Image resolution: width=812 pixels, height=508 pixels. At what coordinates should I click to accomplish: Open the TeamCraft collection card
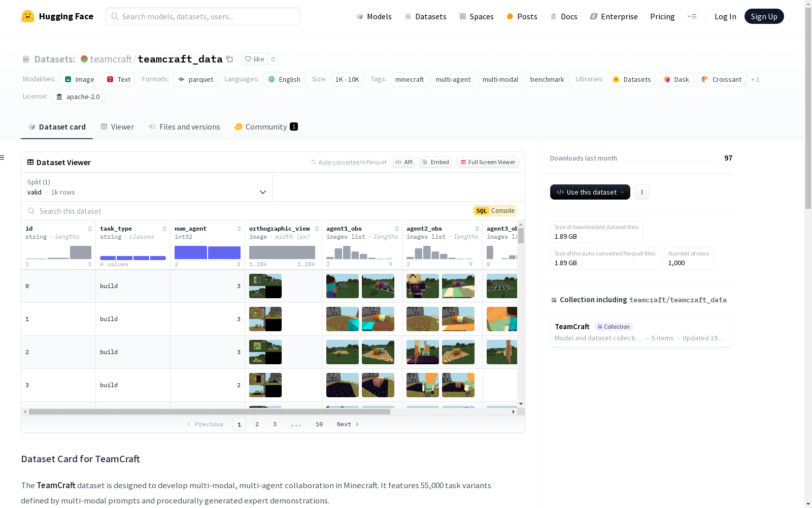(641, 332)
